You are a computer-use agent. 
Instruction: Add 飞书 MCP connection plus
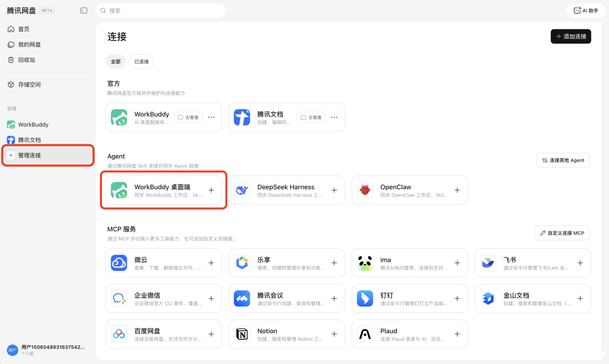(x=580, y=263)
